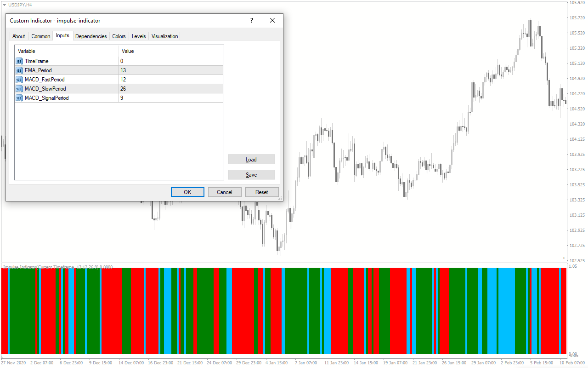The image size is (588, 368).
Task: Edit the MACD_SlowPeriod value 26
Action: (171, 89)
